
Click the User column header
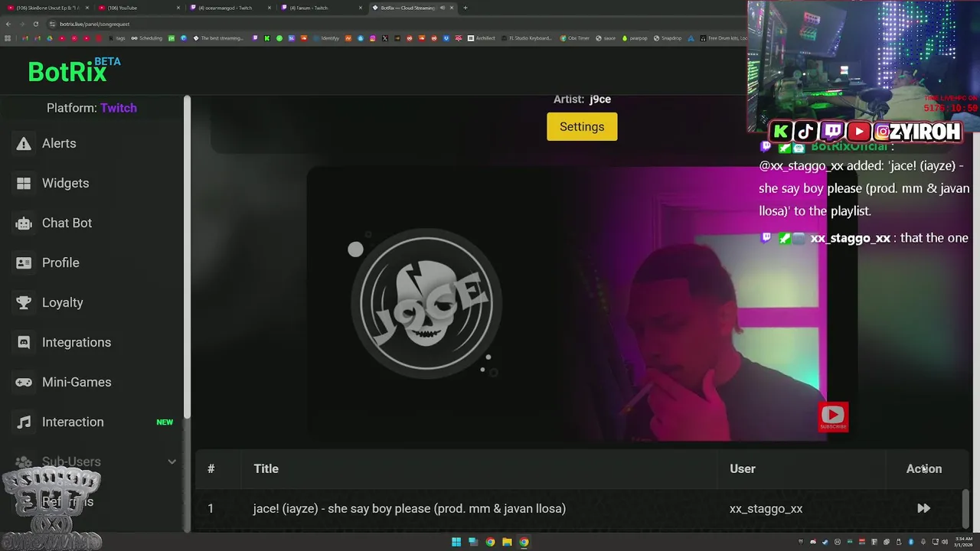[742, 468]
